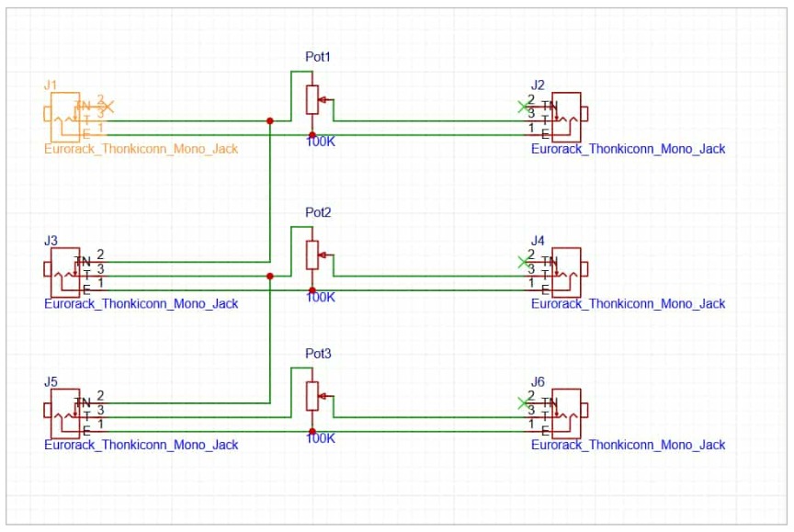Screen dimensions: 794x532
Task: Select the orange no-connect X on J1
Action: pos(108,107)
